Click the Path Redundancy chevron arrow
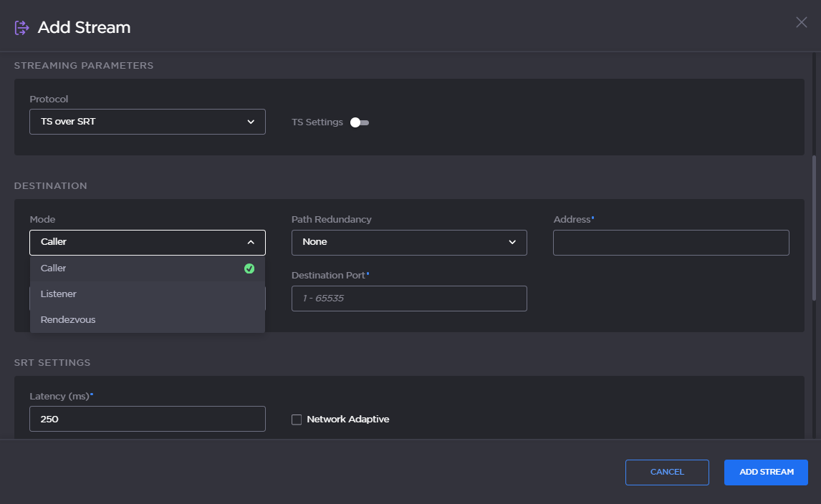 coord(512,243)
